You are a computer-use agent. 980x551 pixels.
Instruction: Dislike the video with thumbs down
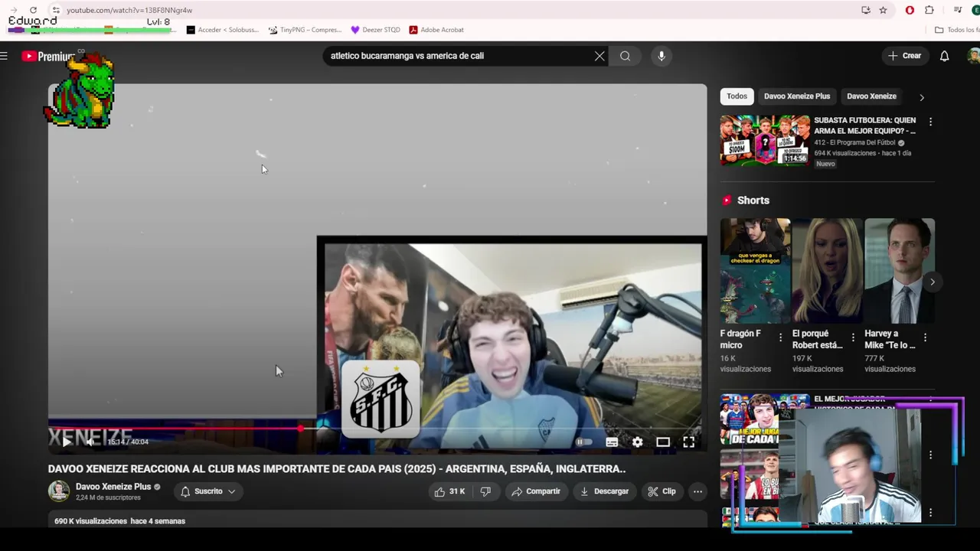[x=485, y=491]
